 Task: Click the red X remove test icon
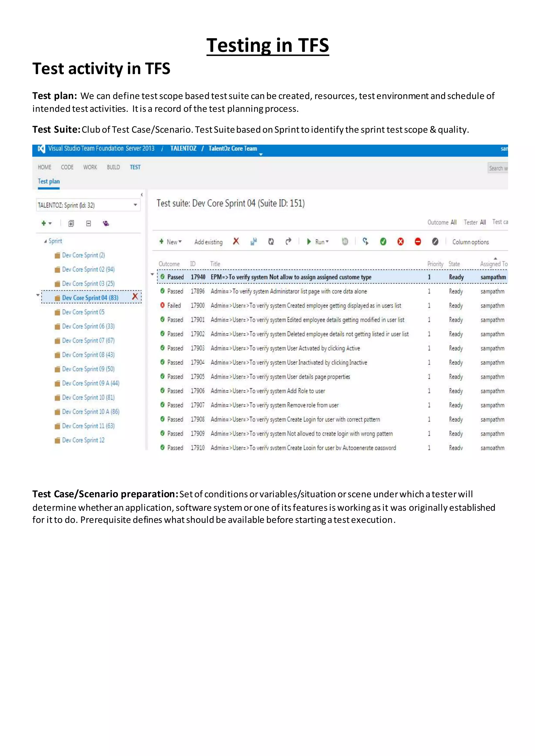tap(236, 241)
